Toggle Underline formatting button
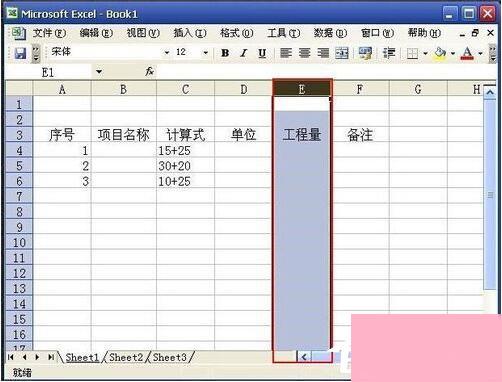Screen dimensions: 502x382 point(262,53)
